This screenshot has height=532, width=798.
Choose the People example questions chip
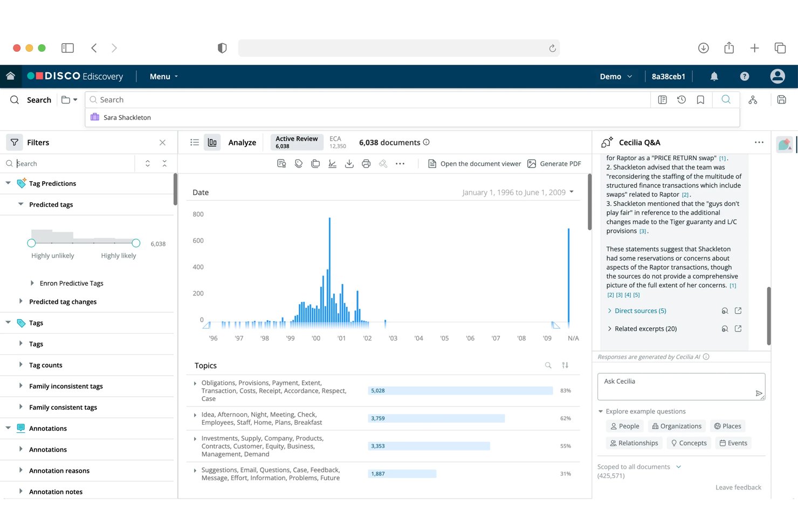pos(624,426)
